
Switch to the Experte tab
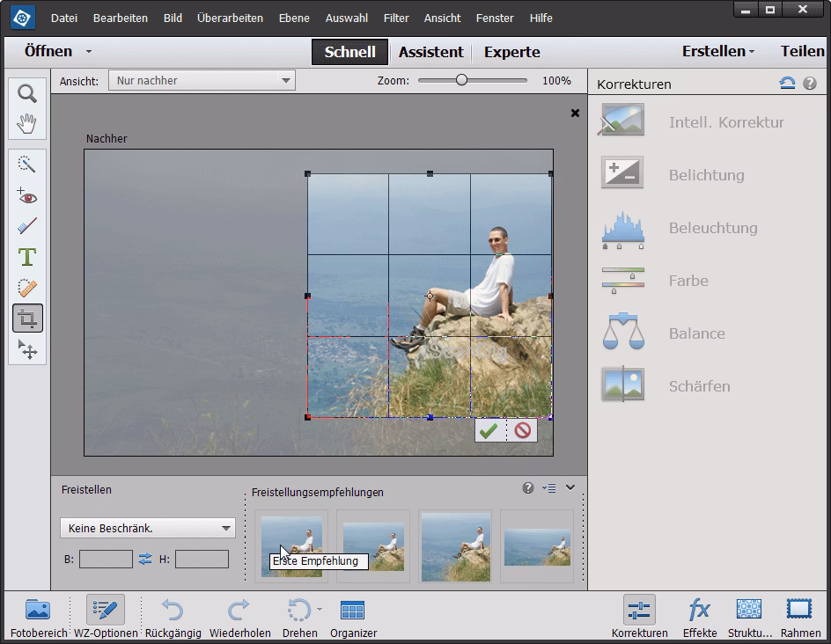pyautogui.click(x=511, y=52)
